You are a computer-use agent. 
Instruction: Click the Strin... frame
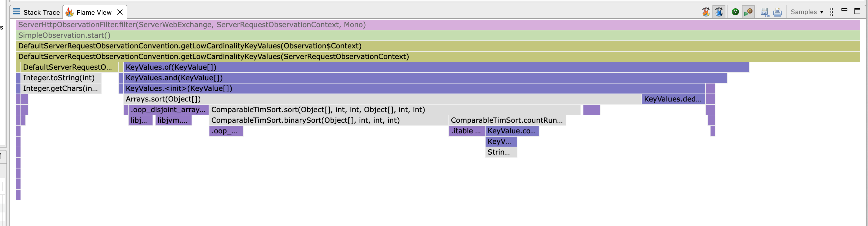pyautogui.click(x=501, y=152)
